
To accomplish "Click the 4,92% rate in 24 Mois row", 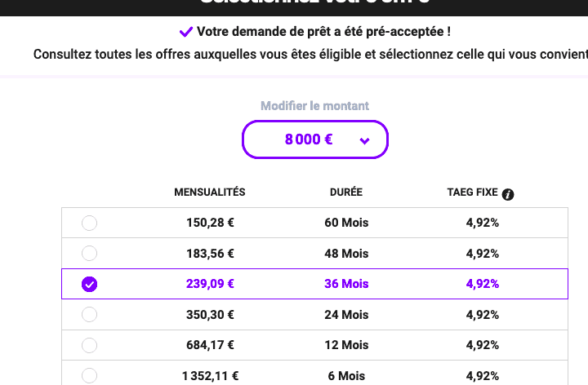I will pos(482,314).
